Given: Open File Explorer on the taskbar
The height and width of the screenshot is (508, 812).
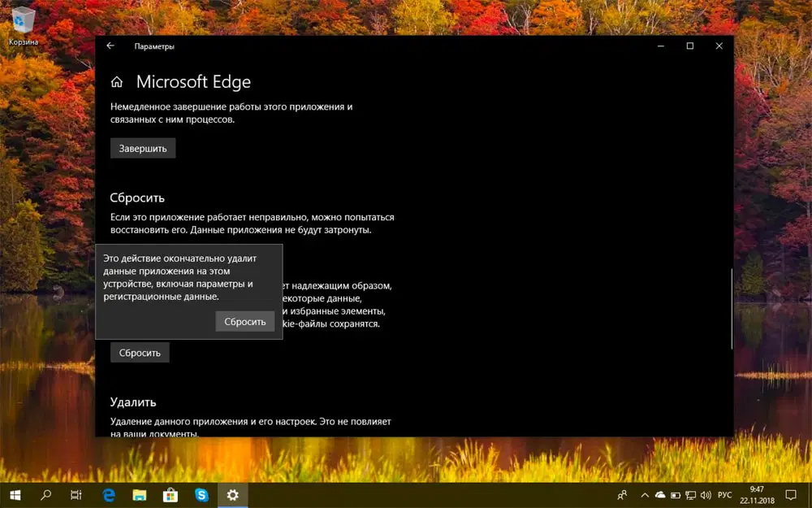Looking at the screenshot, I should pos(140,495).
